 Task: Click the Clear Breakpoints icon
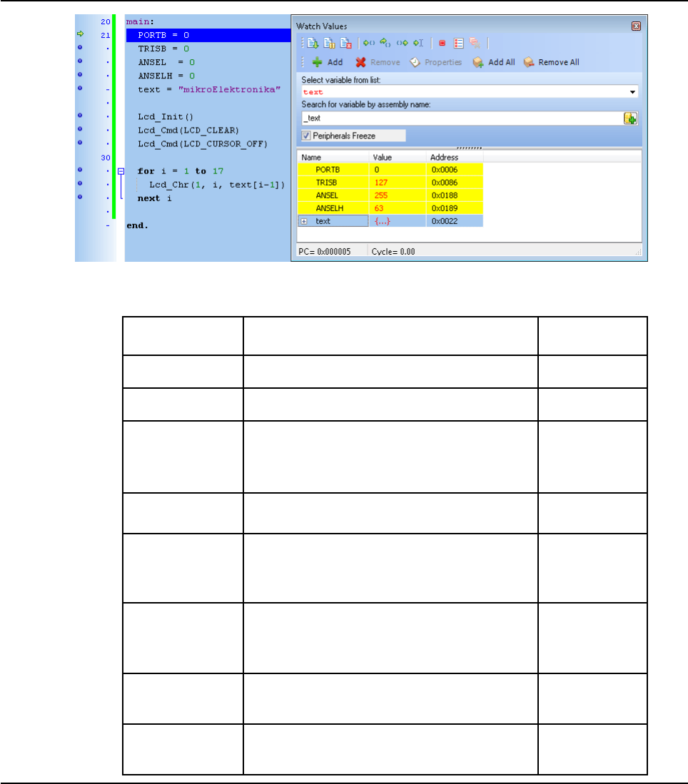pyautogui.click(x=475, y=43)
